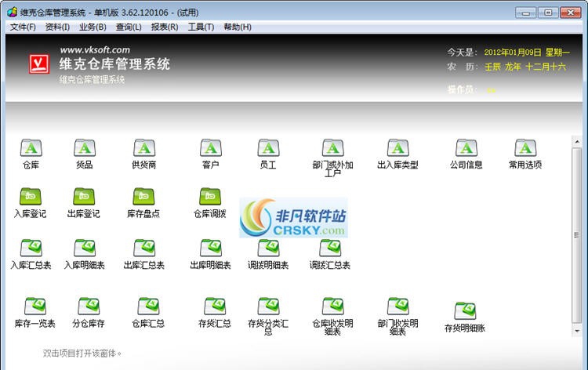Viewport: 588px width, 370px height.
Task: Open 常用选项 icon
Action: click(x=525, y=148)
